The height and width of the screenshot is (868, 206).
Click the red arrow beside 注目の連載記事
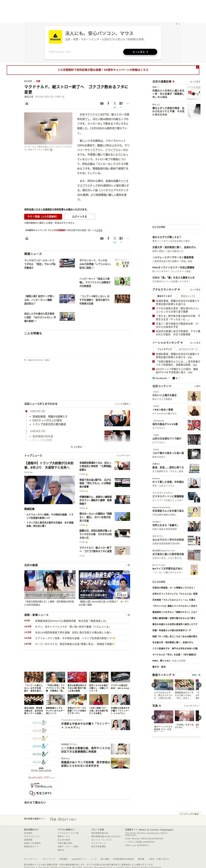173,82
